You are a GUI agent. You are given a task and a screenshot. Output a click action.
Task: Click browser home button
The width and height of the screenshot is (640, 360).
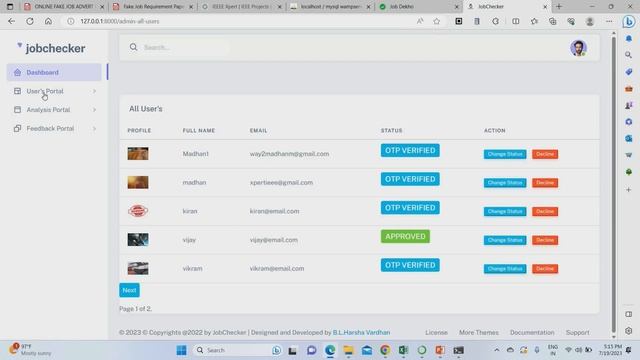point(48,21)
